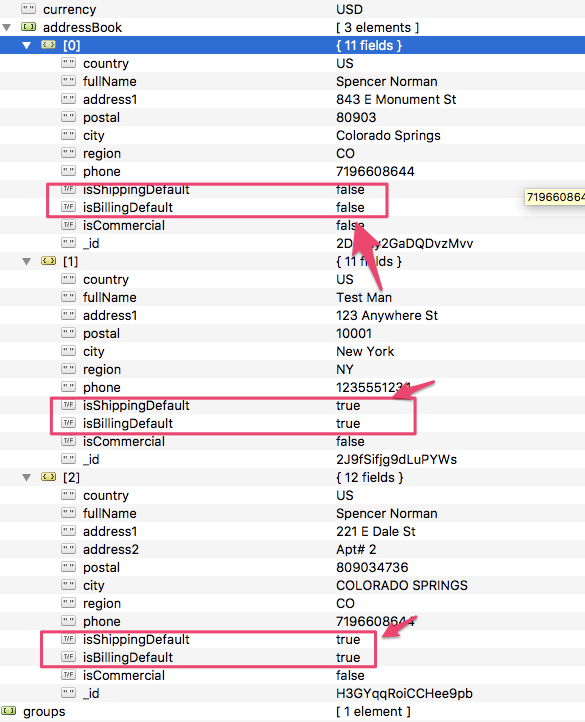Image resolution: width=585 pixels, height=722 pixels.
Task: Click the fullName value 'Test Man'
Action: click(x=364, y=297)
